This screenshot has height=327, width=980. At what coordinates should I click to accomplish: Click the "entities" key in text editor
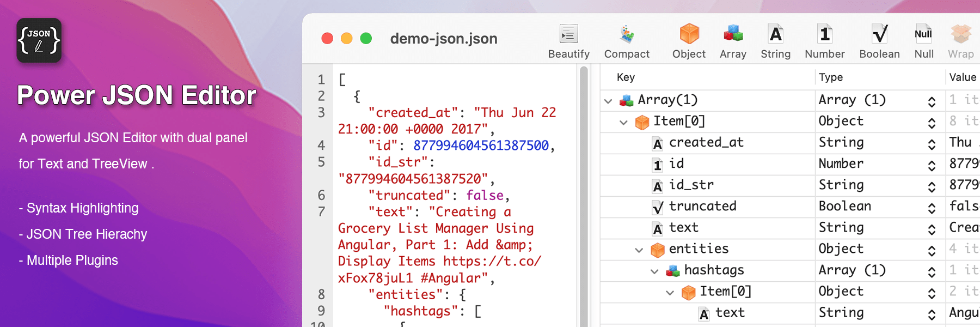(406, 294)
